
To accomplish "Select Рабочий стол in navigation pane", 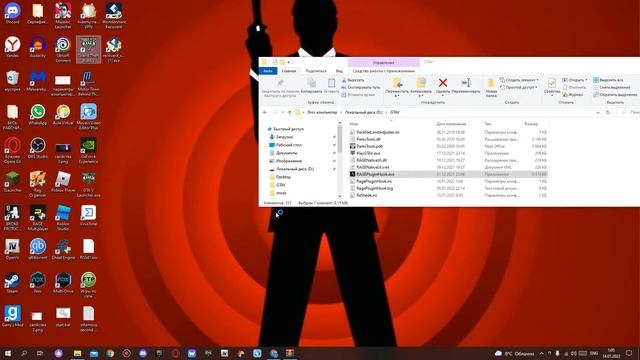I will [289, 145].
